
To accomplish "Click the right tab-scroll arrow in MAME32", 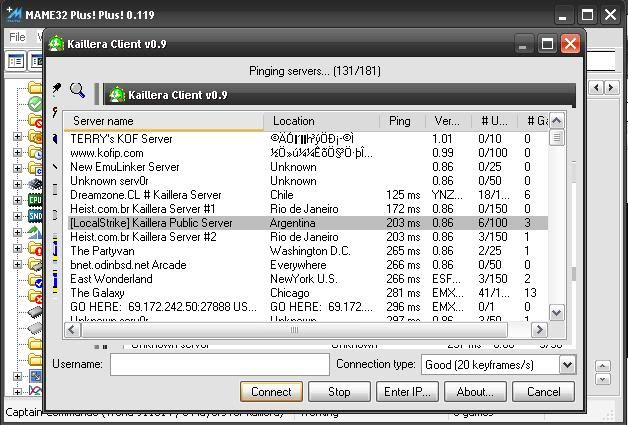I will (x=611, y=87).
